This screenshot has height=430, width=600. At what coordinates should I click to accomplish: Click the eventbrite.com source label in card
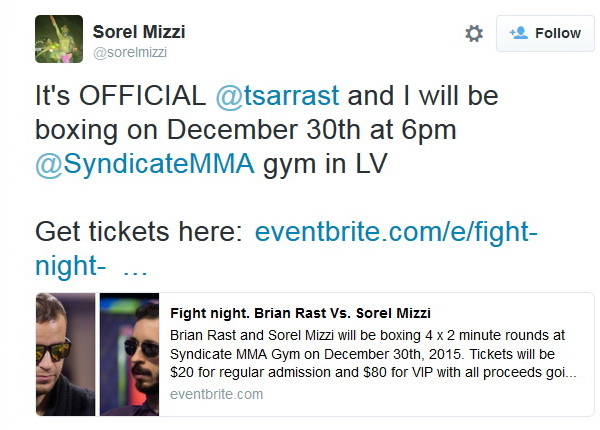click(x=217, y=394)
